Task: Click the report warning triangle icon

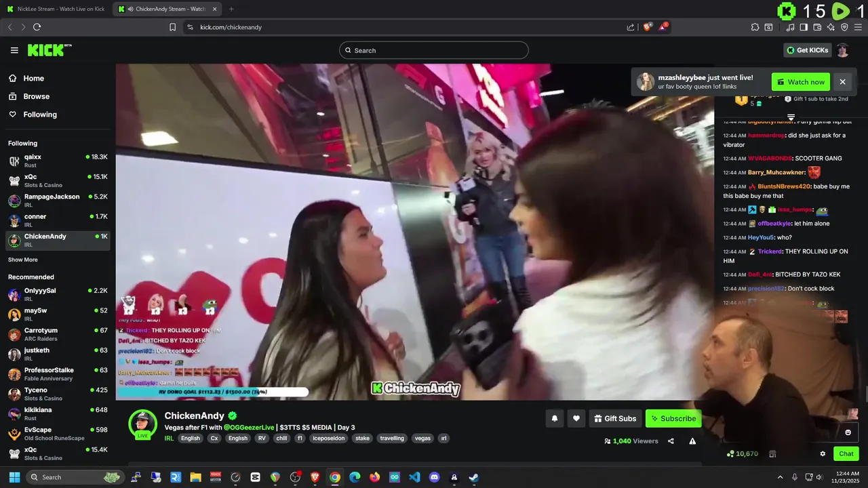Action: (692, 441)
